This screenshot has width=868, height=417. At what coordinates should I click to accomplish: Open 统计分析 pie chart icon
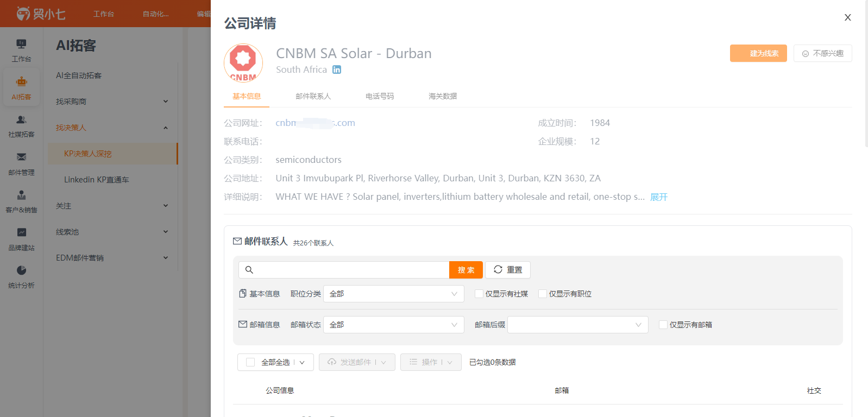pos(21,270)
